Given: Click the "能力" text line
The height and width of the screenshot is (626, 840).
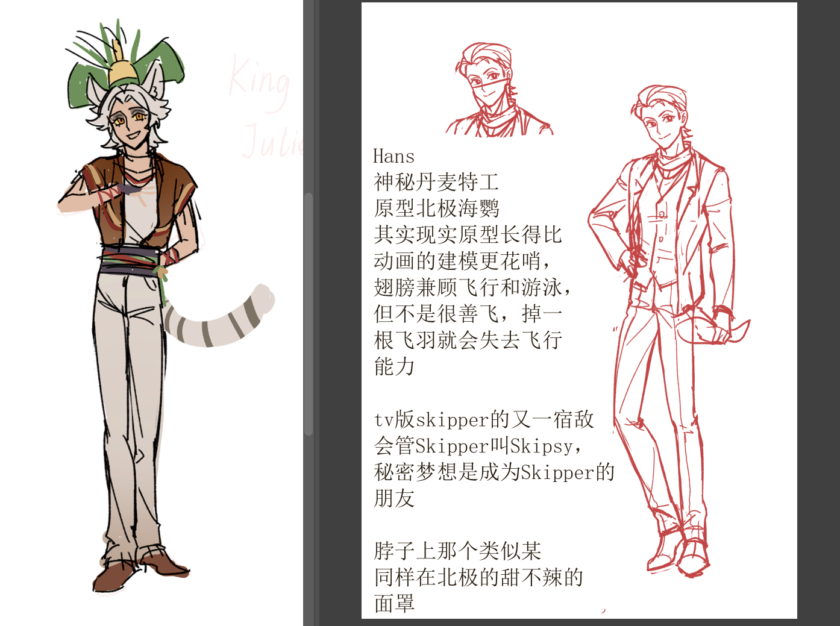Looking at the screenshot, I should point(394,366).
